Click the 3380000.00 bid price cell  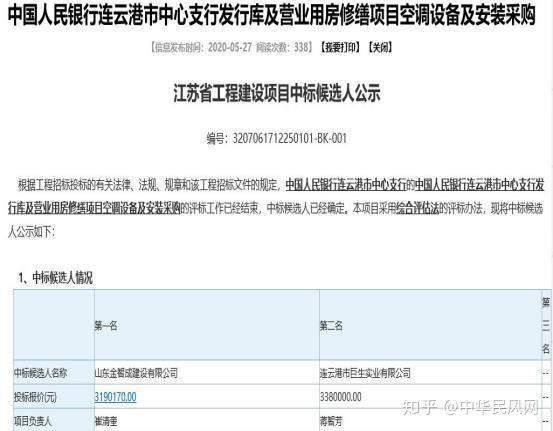tap(340, 397)
